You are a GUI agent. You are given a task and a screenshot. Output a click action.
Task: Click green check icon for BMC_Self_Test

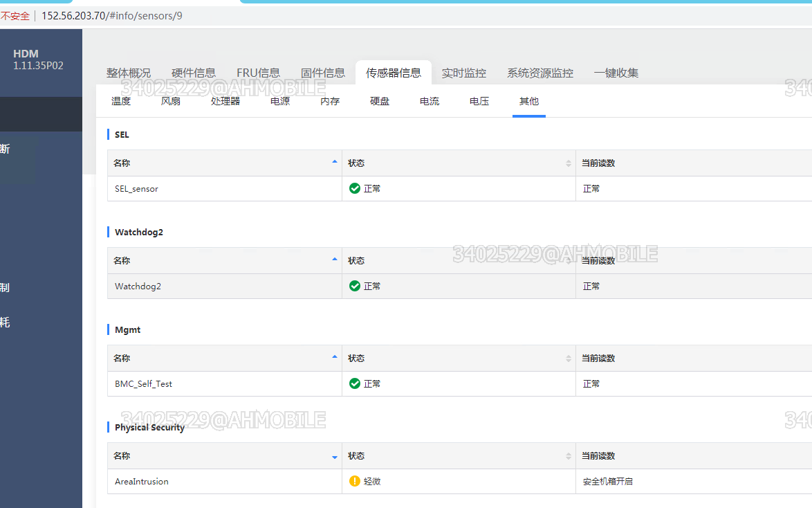coord(355,383)
